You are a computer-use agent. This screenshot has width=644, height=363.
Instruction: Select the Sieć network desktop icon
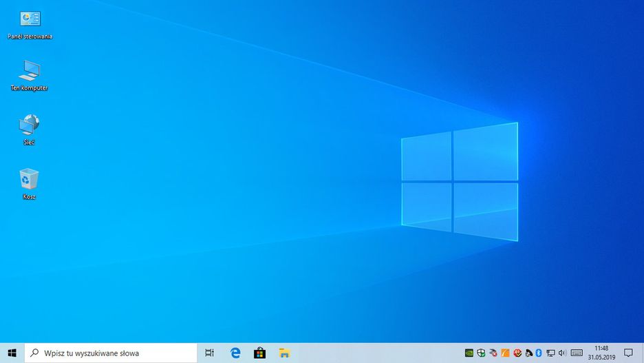click(29, 125)
